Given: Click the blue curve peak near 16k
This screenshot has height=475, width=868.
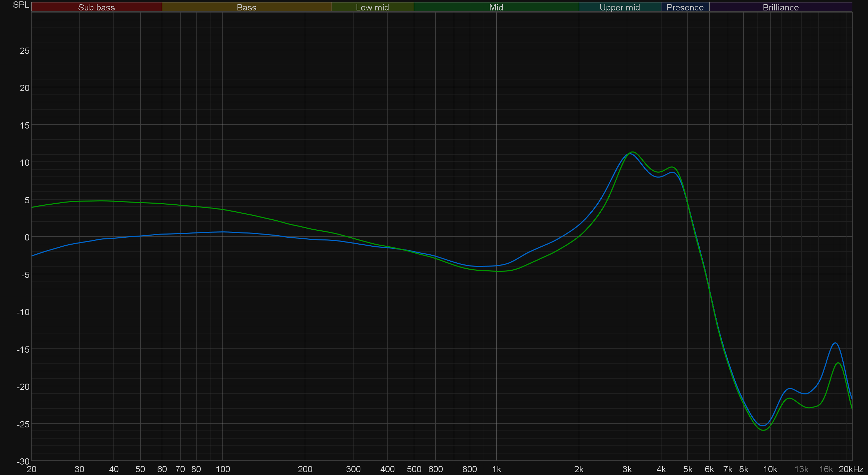Looking at the screenshot, I should (835, 343).
